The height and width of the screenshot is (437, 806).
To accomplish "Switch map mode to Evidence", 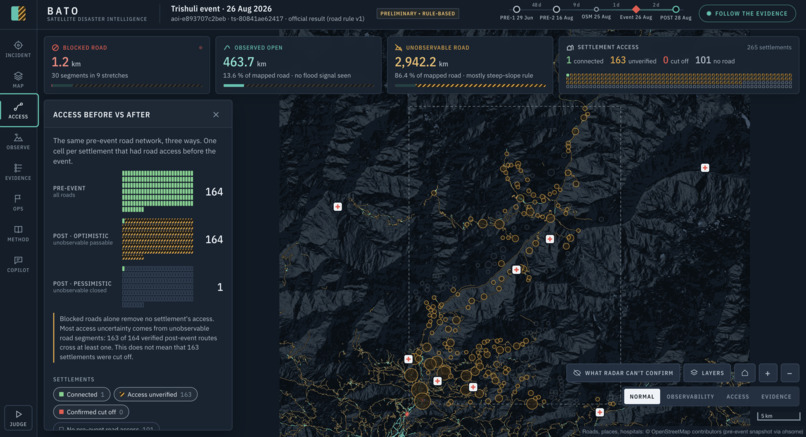I will tap(776, 396).
